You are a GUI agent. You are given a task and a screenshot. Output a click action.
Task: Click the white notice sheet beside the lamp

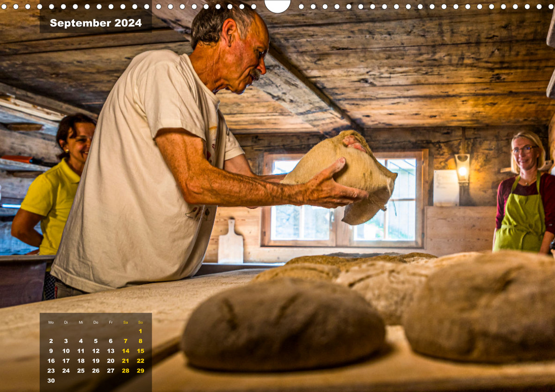[446, 188]
